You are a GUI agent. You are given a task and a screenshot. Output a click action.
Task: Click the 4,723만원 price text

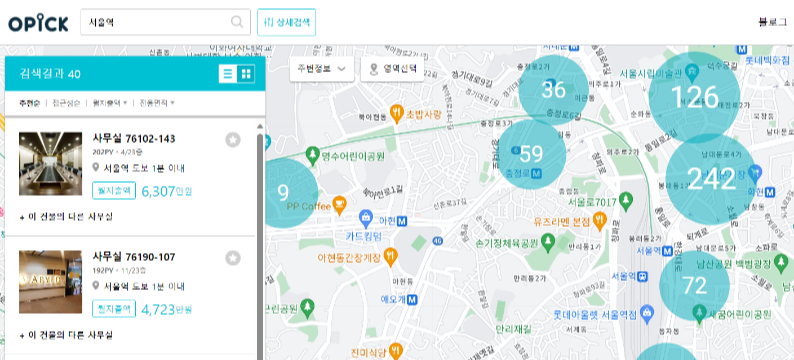(167, 309)
